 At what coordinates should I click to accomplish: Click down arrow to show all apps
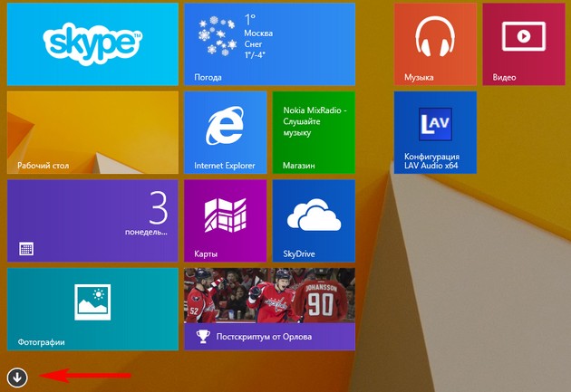(17, 378)
